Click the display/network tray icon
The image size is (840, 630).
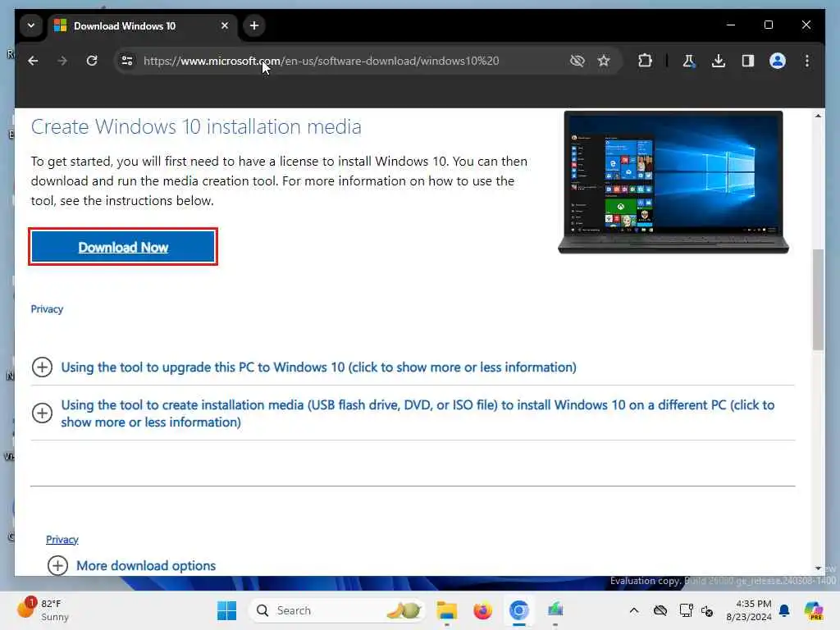click(x=686, y=610)
